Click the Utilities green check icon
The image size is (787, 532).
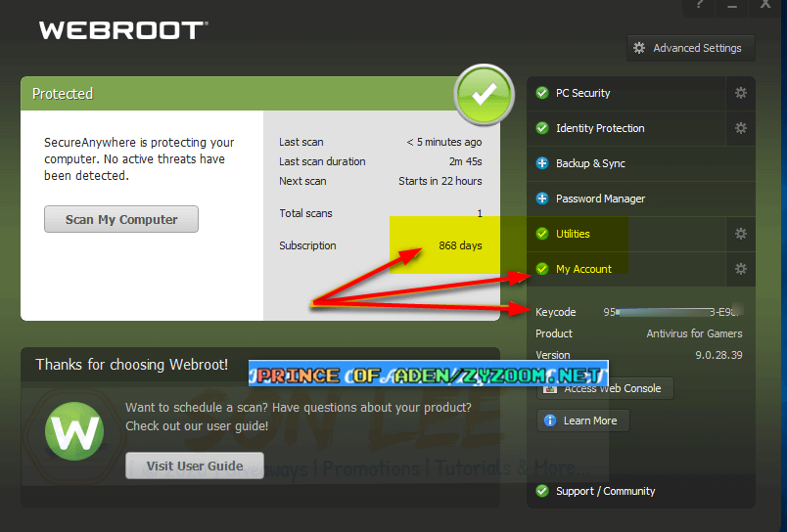point(542,234)
